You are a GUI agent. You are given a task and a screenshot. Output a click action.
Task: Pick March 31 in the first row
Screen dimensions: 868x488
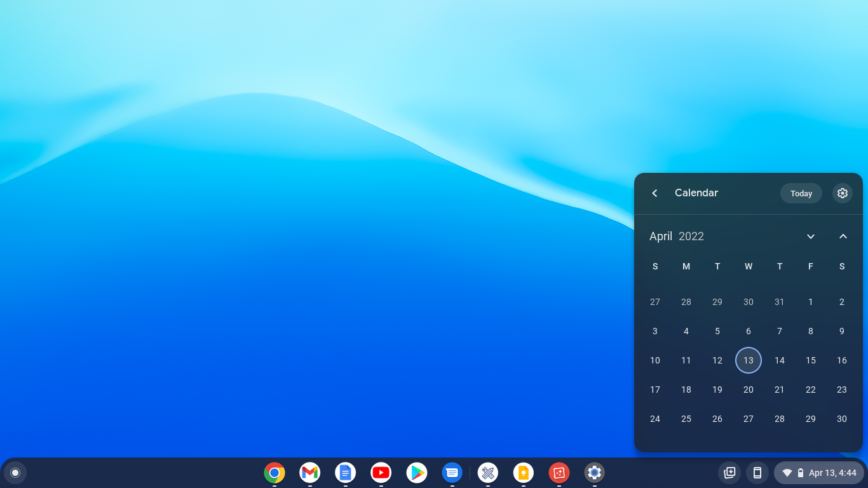[780, 302]
